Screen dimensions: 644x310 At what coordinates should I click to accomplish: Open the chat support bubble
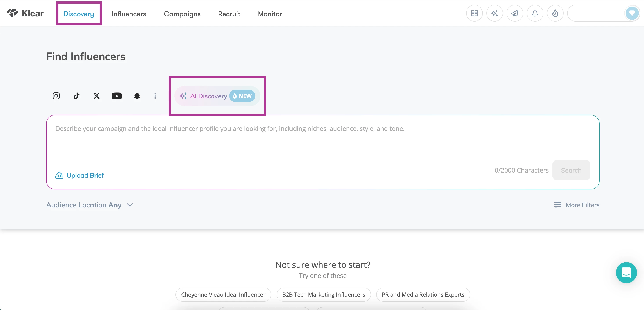click(626, 272)
